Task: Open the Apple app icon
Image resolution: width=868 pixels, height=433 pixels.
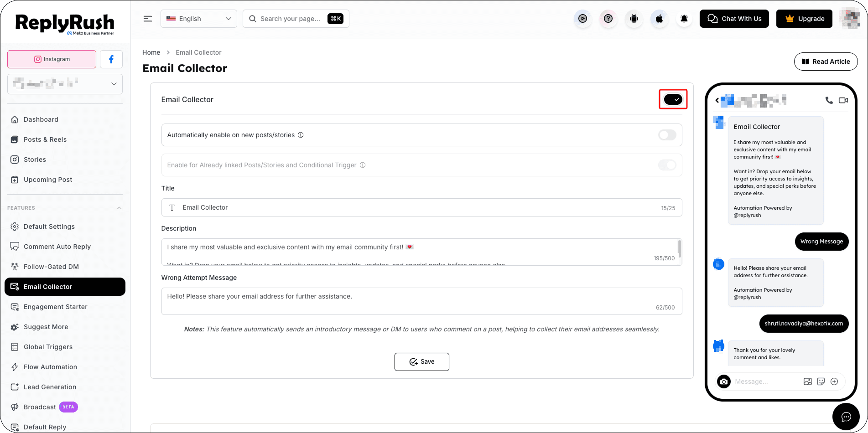Action: (659, 19)
